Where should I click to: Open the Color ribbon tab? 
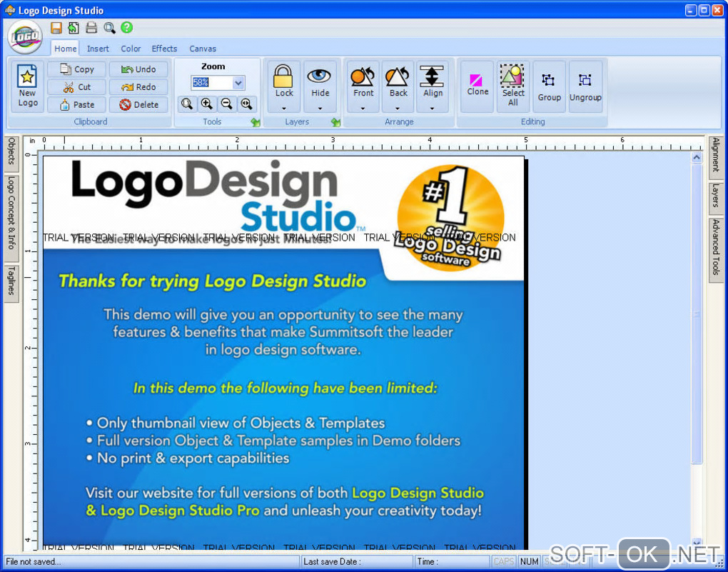click(131, 49)
